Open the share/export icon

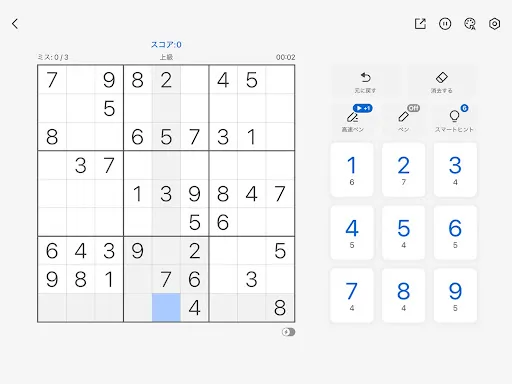pos(420,24)
